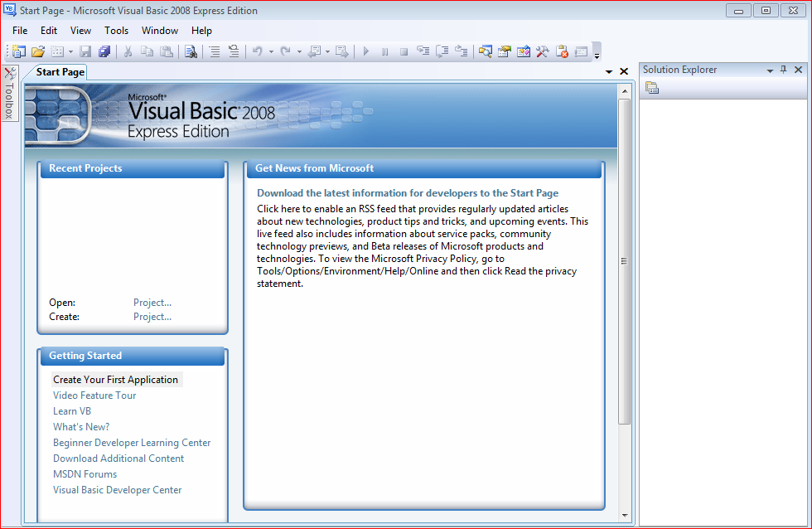Click the Undo arrow icon
812x529 pixels.
tap(258, 51)
